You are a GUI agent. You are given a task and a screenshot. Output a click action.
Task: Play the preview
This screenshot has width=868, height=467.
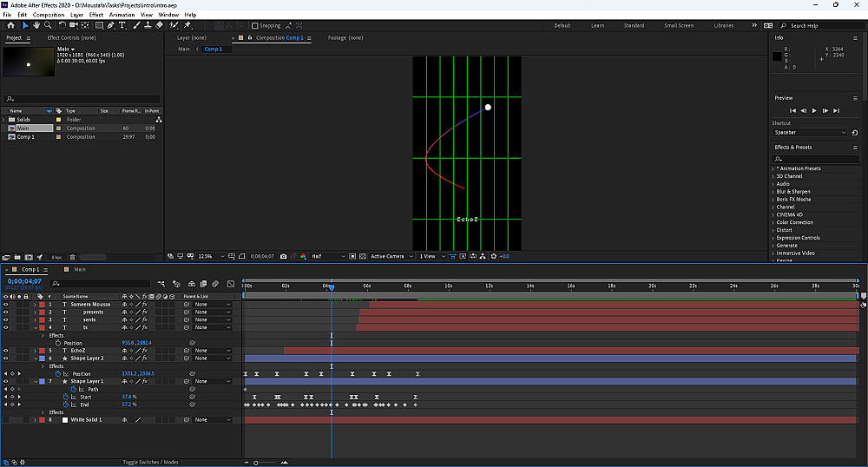pos(814,110)
